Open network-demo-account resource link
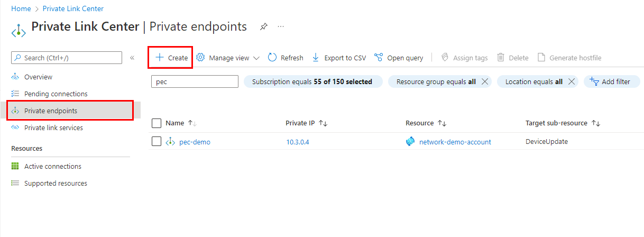 (455, 142)
